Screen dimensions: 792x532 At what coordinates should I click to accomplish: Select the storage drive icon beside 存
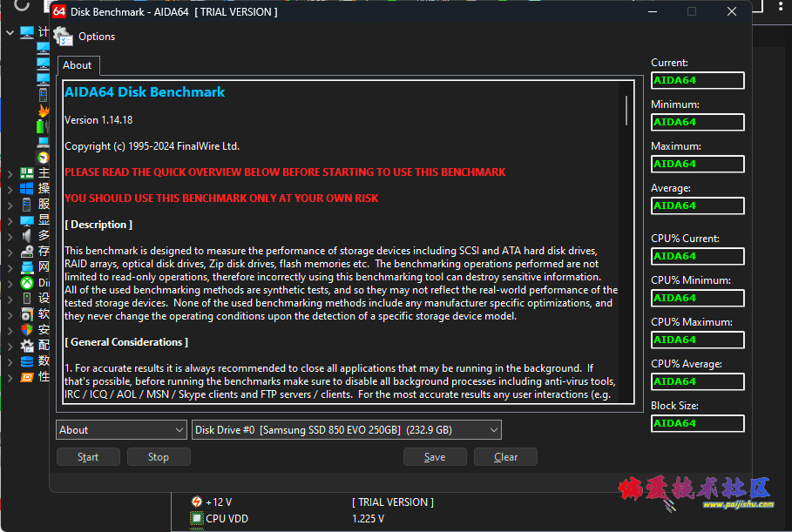click(27, 252)
